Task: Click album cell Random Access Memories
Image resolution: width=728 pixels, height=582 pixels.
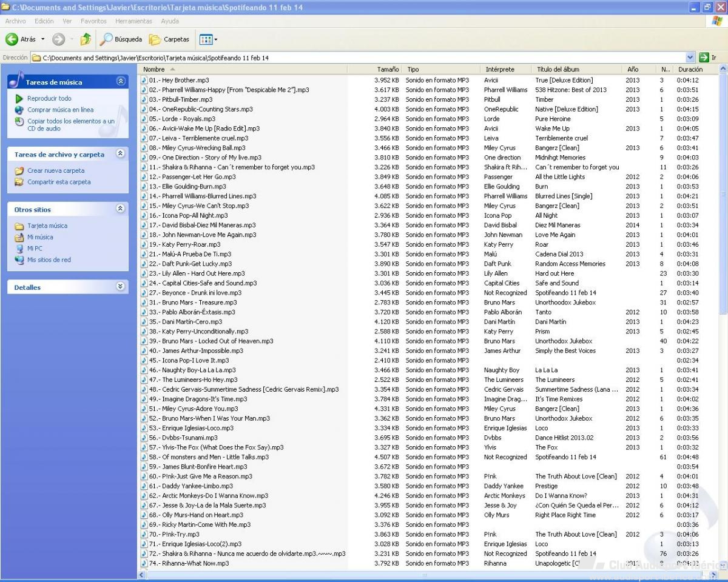Action: (570, 264)
